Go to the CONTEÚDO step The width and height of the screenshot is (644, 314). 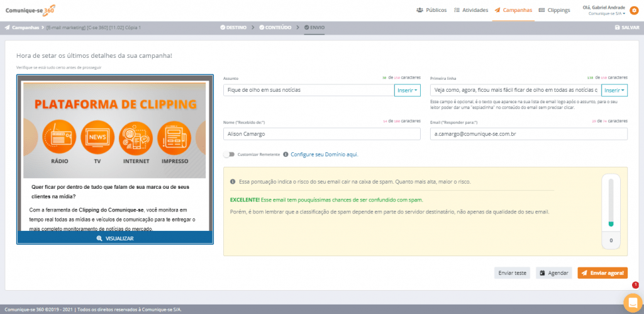coord(275,28)
